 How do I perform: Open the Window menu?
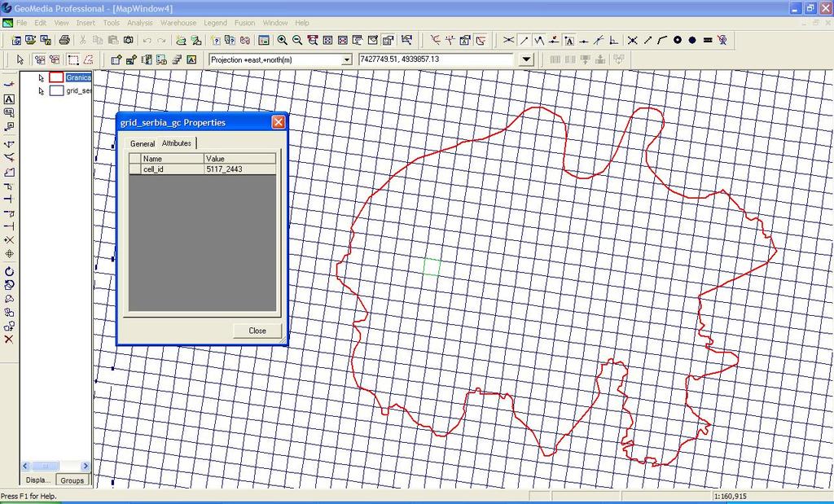275,23
